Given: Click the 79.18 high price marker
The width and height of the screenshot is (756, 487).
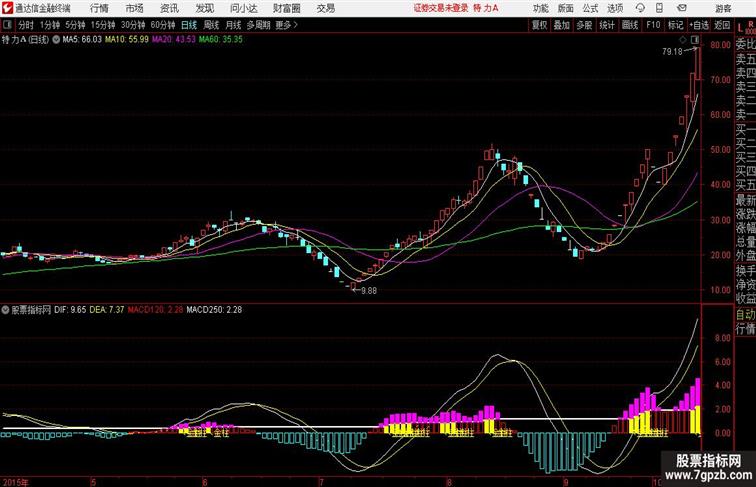Looking at the screenshot, I should [672, 51].
